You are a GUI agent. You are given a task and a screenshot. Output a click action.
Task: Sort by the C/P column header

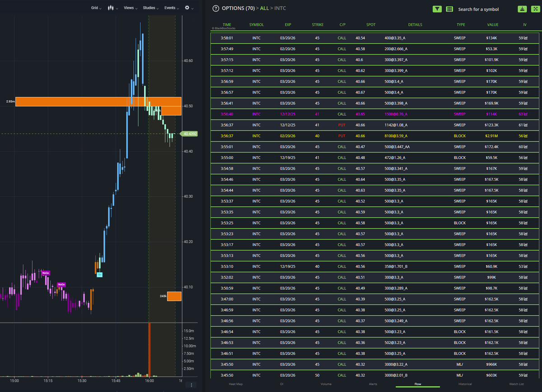(342, 25)
